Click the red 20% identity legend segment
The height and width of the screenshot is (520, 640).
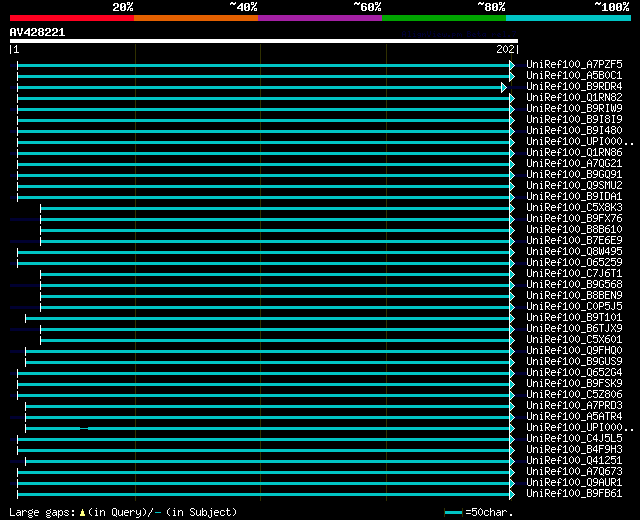tap(72, 18)
